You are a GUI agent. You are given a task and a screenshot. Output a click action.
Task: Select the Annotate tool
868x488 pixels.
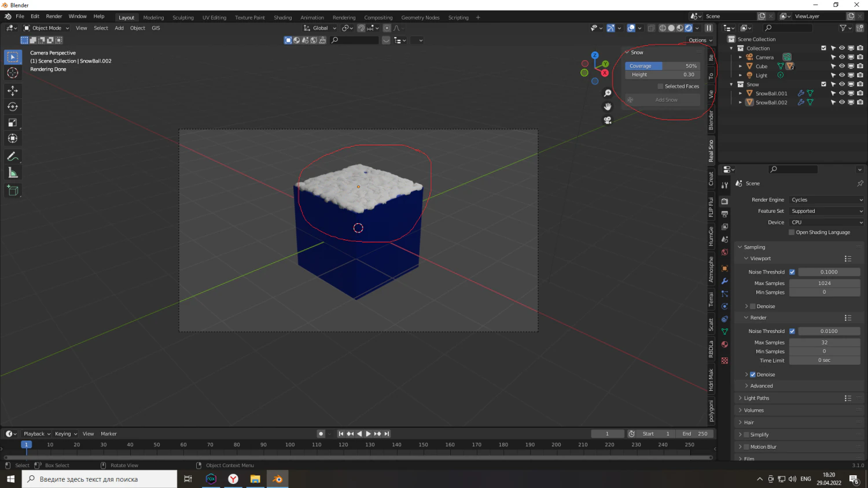pos(13,157)
